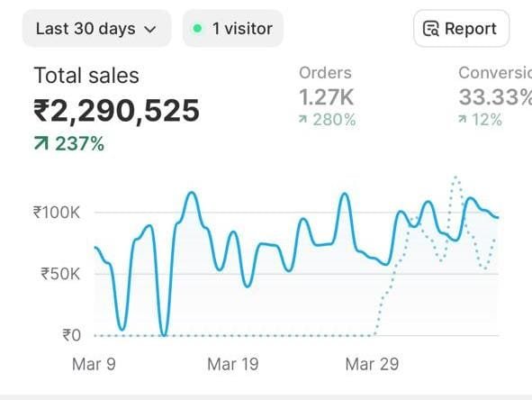Click the Mar 19 axis label
Image resolution: width=532 pixels, height=400 pixels.
[233, 364]
